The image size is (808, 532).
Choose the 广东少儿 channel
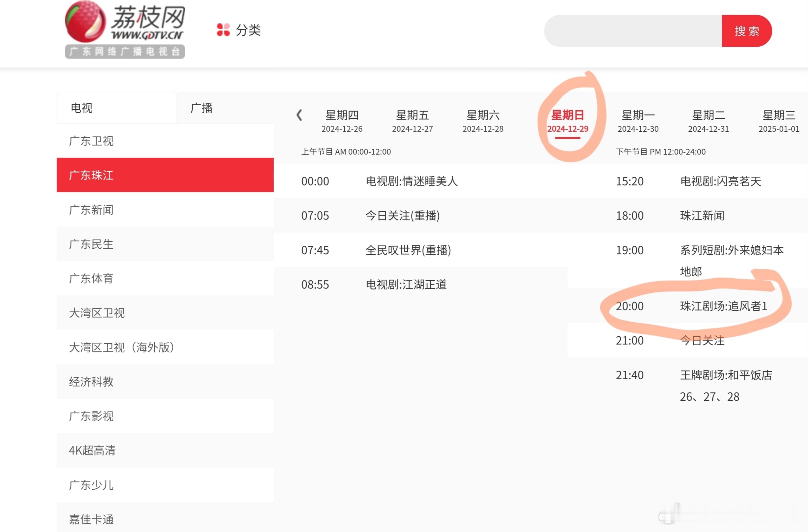165,485
